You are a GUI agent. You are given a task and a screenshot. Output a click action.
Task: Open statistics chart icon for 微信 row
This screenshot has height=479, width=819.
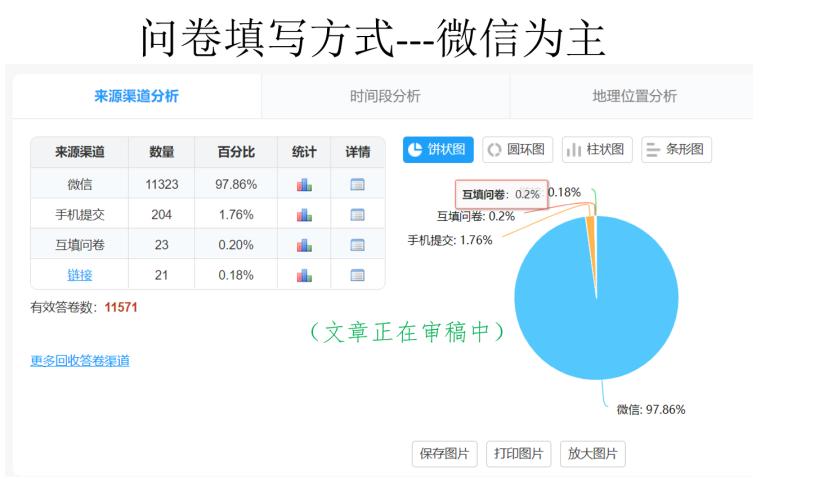coord(304,184)
